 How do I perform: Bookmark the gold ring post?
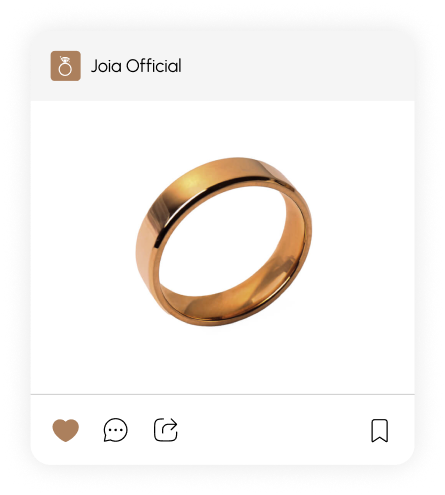[380, 431]
